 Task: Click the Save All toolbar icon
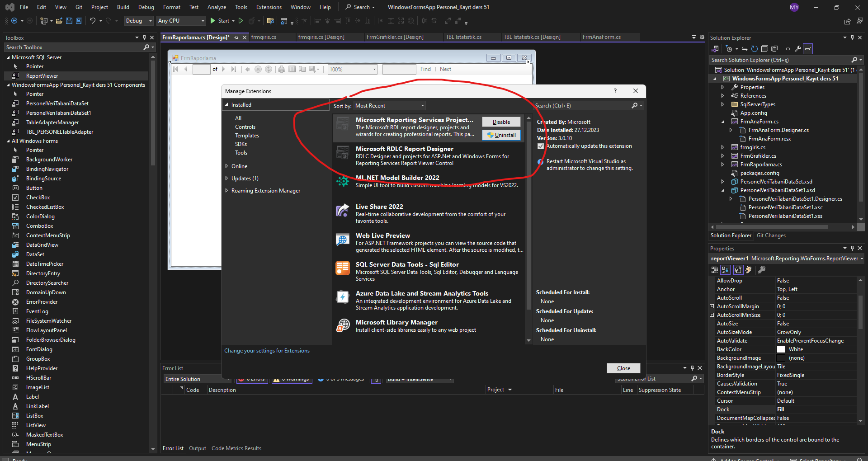click(79, 21)
